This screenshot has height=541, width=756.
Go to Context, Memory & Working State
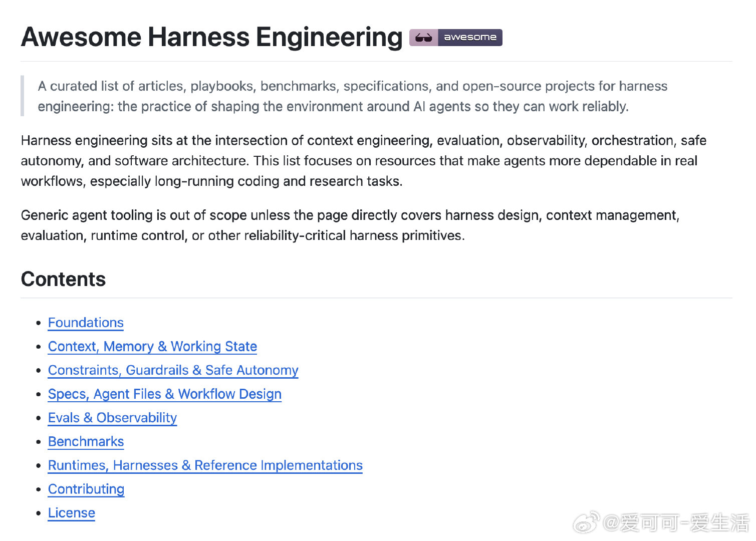click(x=152, y=347)
